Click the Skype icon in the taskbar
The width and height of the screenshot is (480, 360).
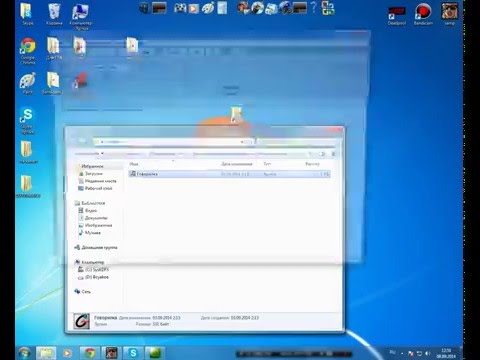[x=133, y=353]
